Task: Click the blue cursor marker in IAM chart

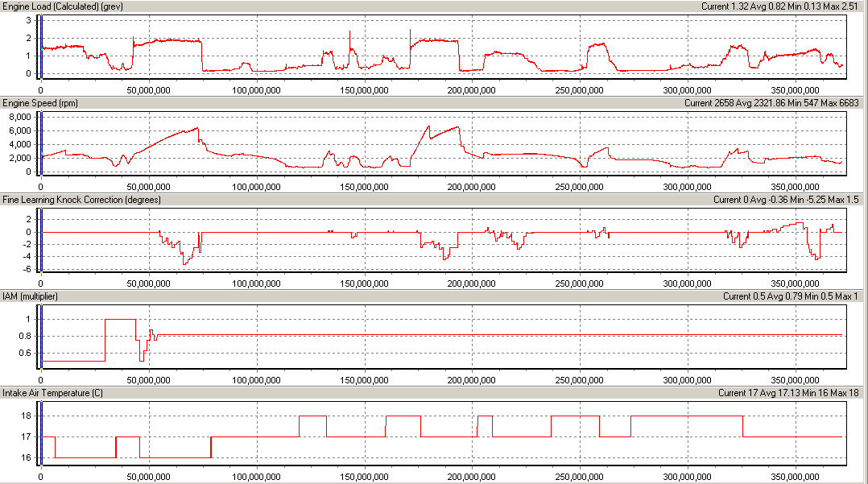Action: [x=39, y=336]
